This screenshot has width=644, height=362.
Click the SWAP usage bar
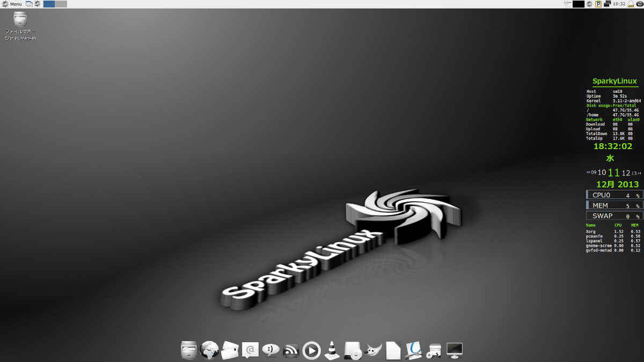(x=614, y=216)
